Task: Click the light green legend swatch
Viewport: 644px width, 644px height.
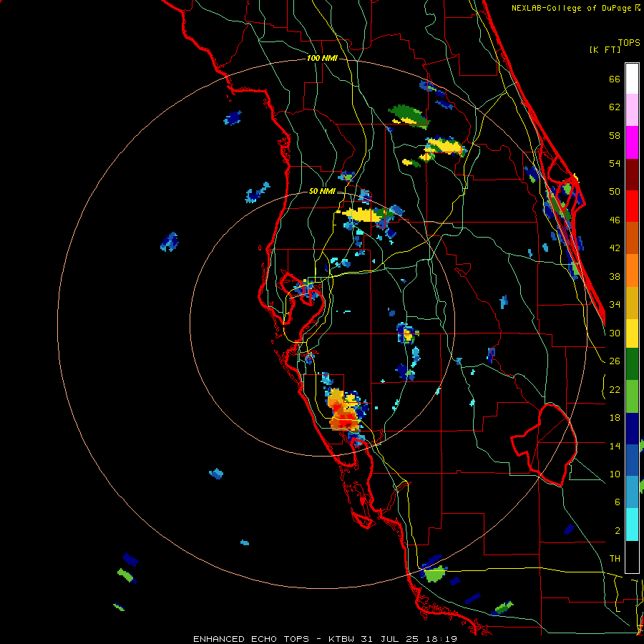Action: (x=632, y=396)
